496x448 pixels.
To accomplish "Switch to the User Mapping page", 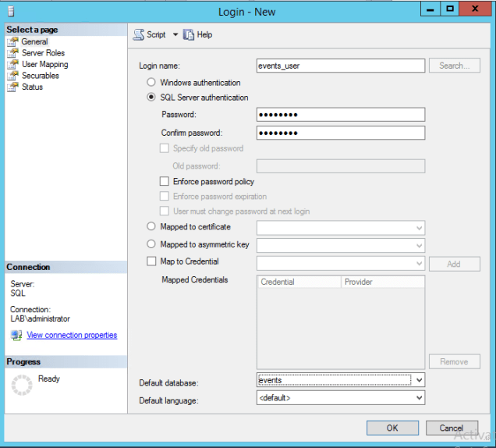I will click(x=45, y=64).
